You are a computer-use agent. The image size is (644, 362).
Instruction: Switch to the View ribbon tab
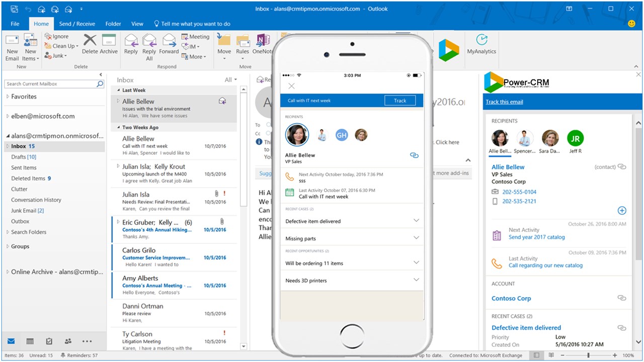pos(137,24)
